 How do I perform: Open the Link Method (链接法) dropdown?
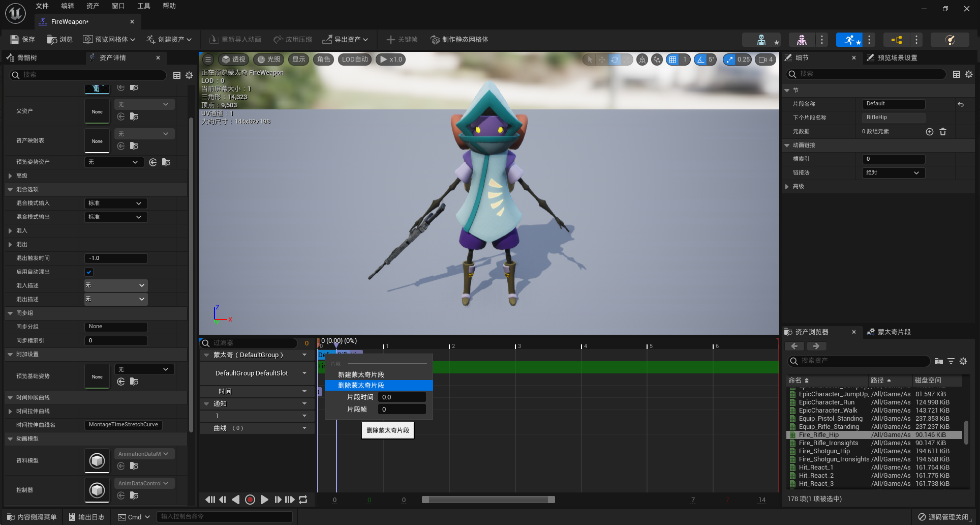pos(894,173)
